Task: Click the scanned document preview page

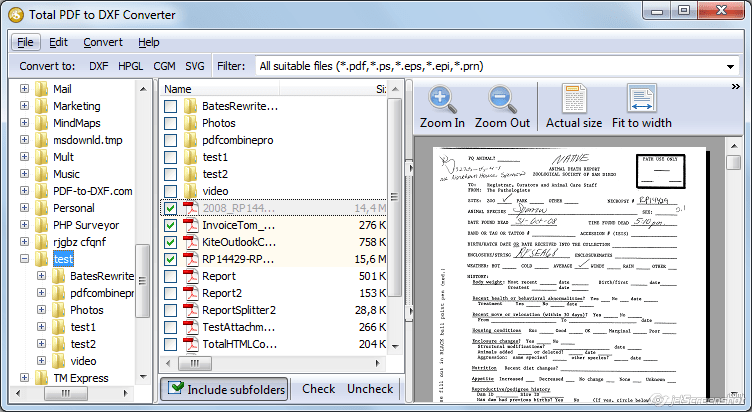Action: [570, 273]
